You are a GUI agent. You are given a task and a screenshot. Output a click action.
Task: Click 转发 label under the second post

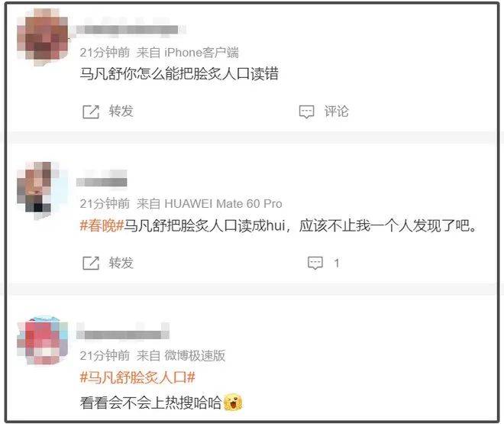[x=121, y=263]
